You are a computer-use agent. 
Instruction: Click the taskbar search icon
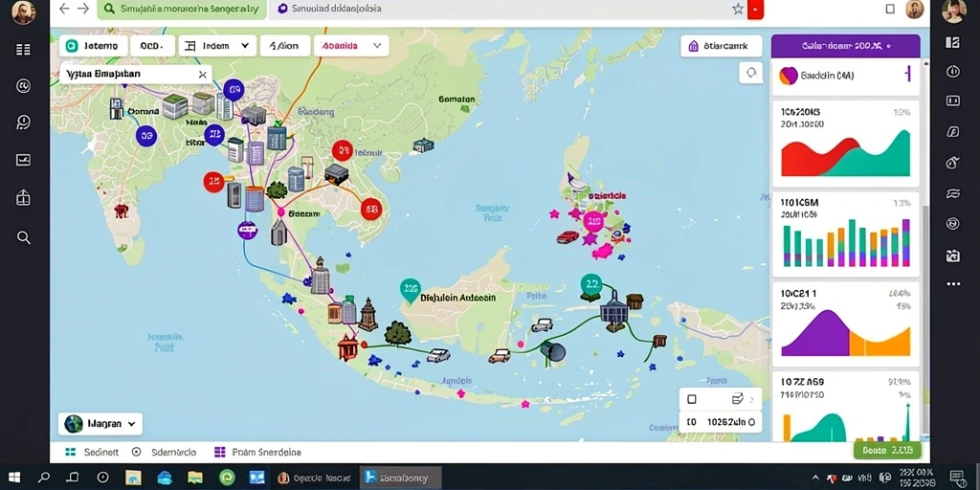coord(44,479)
